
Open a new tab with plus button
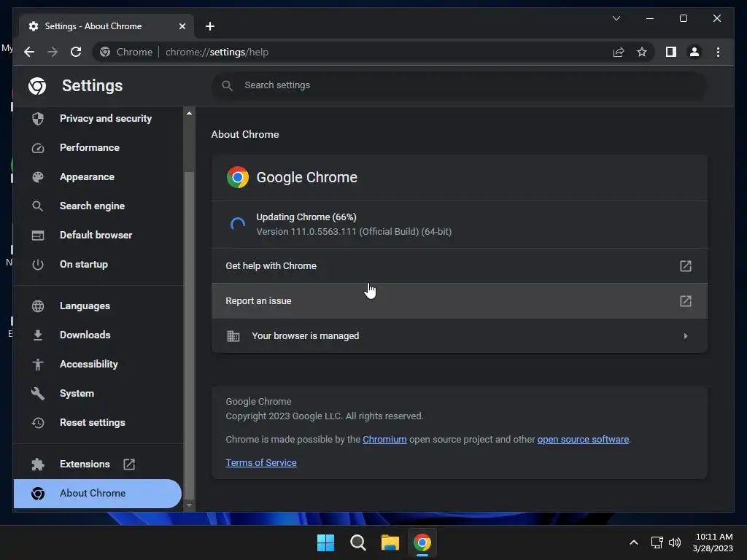[x=210, y=26]
